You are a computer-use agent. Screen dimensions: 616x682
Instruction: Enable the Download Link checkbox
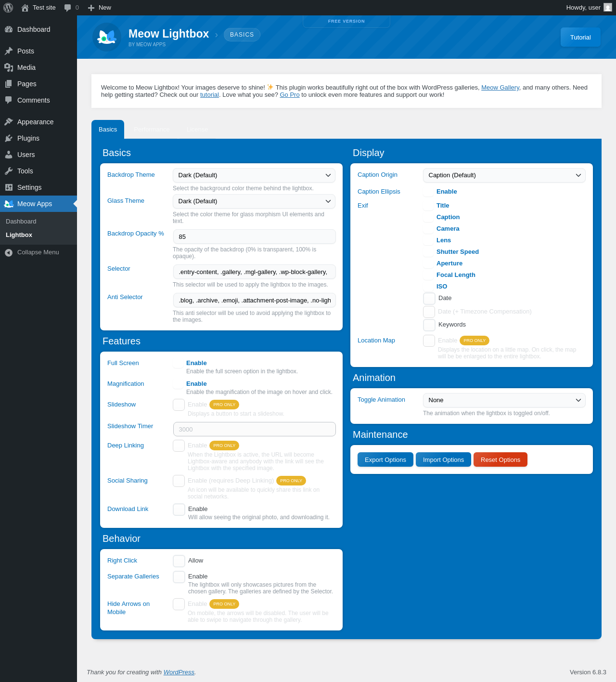tap(179, 510)
